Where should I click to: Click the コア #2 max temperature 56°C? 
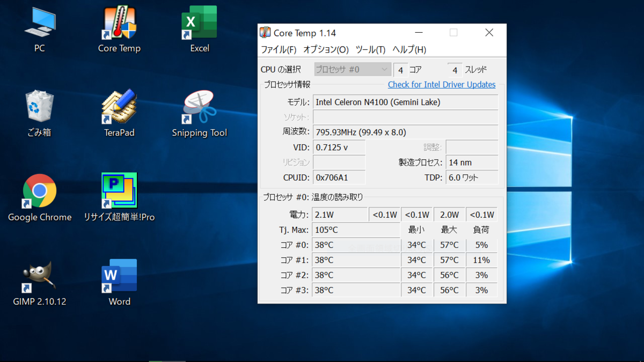coord(449,275)
